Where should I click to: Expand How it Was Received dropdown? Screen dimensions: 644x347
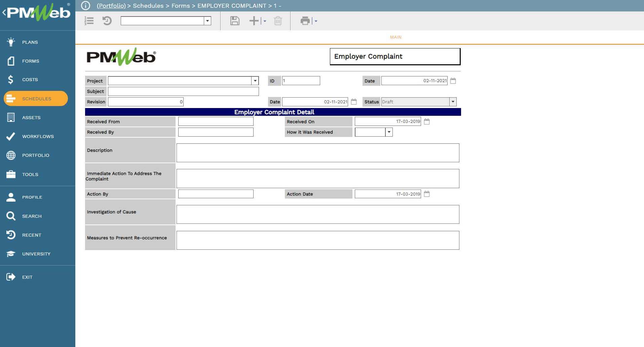[389, 132]
